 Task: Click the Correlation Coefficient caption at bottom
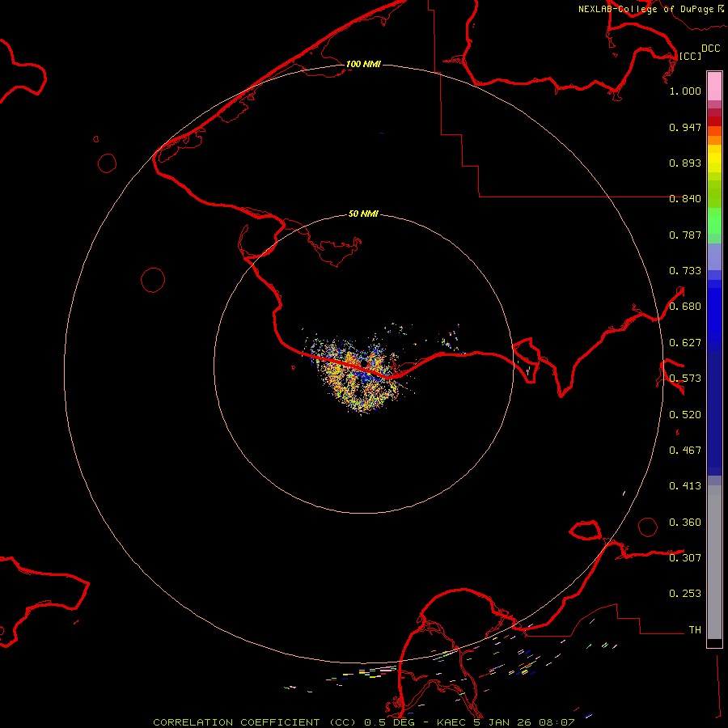tap(364, 722)
